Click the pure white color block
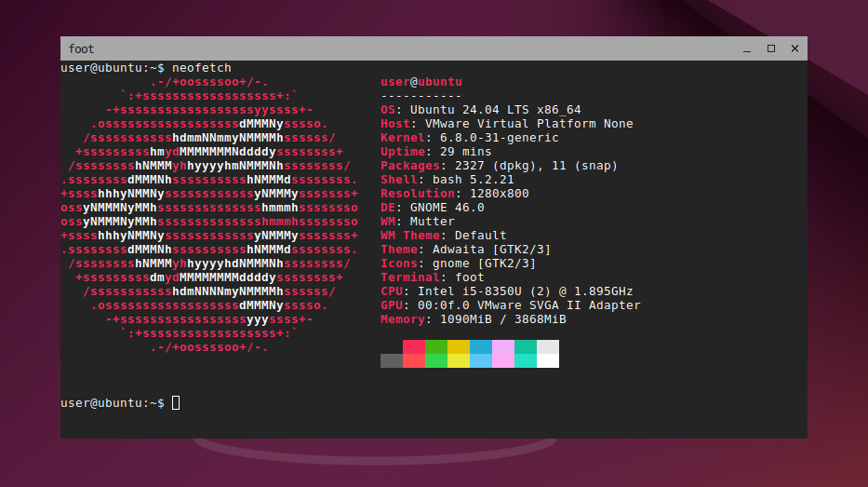The image size is (868, 487). point(548,360)
